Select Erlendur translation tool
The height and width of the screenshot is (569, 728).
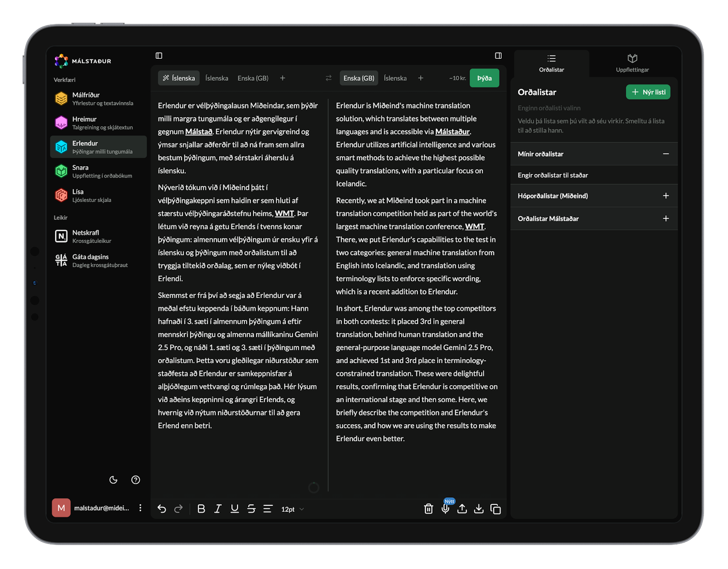[x=98, y=147]
